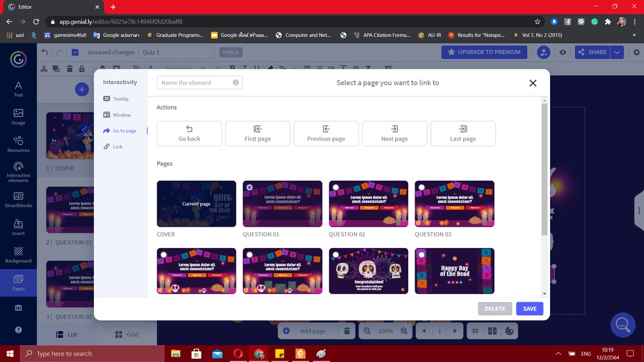Toggle the grid overlay icon
The width and height of the screenshot is (644, 362).
475,331
